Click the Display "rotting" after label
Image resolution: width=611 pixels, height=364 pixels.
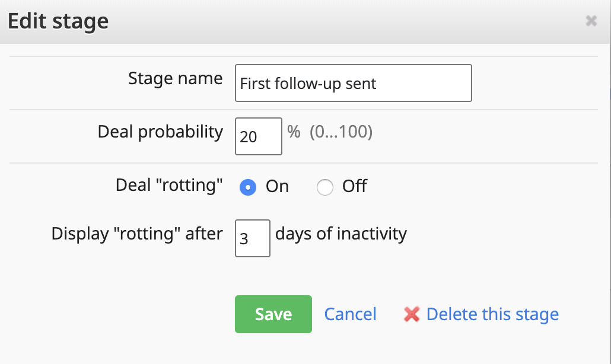pyautogui.click(x=137, y=234)
